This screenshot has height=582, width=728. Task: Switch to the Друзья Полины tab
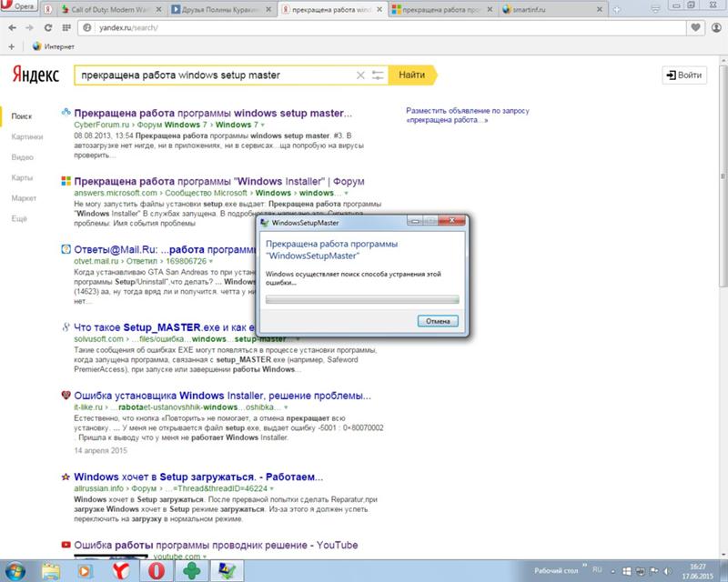point(221,9)
